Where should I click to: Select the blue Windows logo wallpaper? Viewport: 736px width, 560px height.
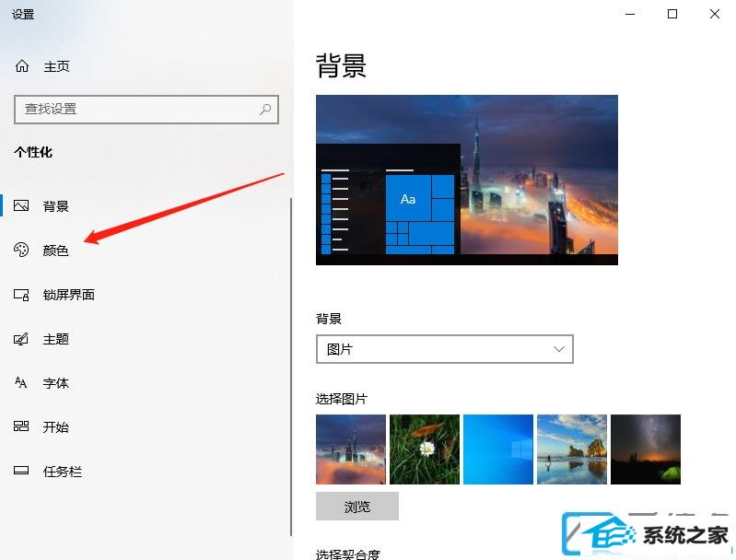tap(498, 449)
